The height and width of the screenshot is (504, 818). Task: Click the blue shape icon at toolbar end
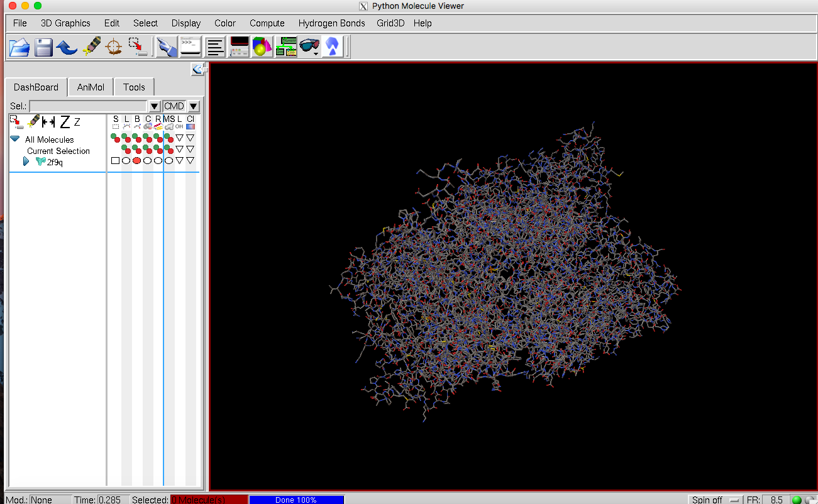click(x=333, y=47)
